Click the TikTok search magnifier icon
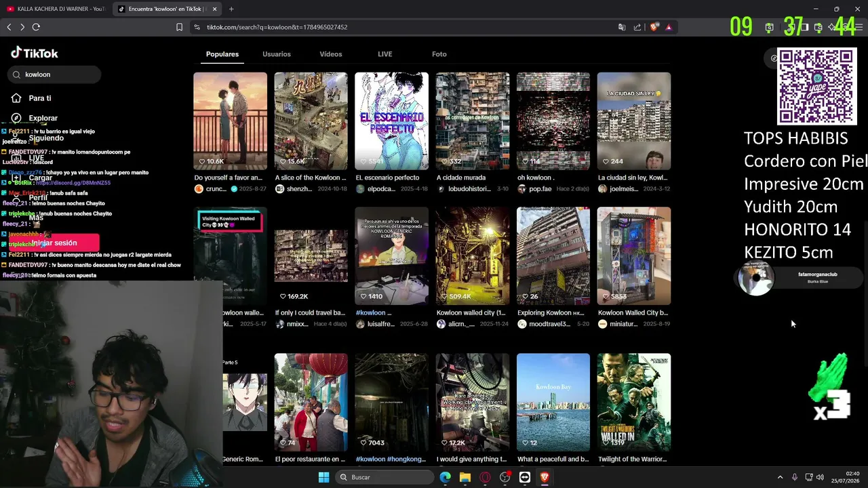The image size is (868, 488). pyautogui.click(x=16, y=75)
